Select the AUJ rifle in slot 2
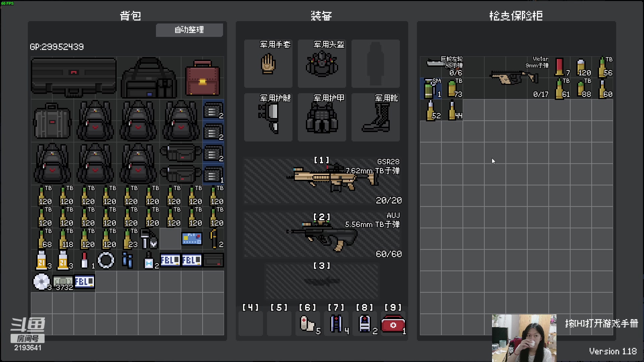 322,235
